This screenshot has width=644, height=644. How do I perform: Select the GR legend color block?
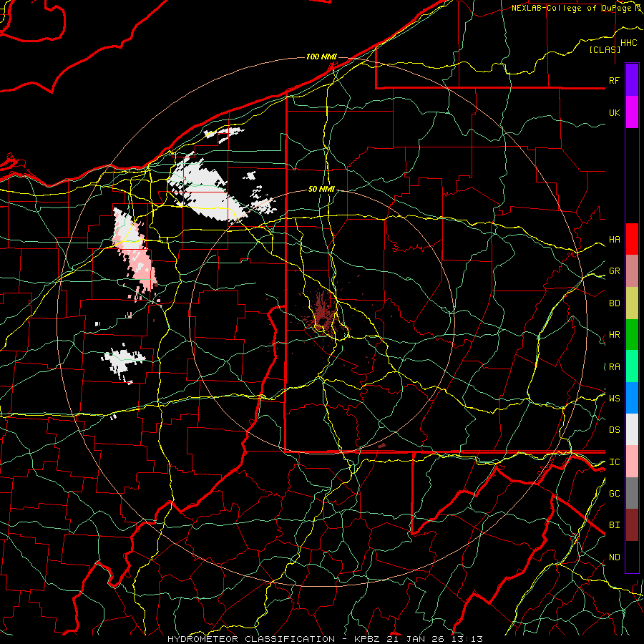coord(632,271)
